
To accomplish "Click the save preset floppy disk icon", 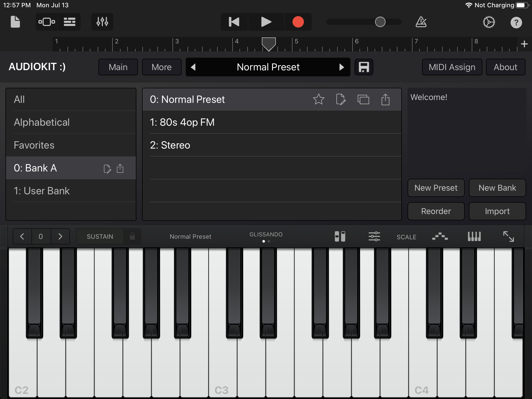I will tap(364, 67).
